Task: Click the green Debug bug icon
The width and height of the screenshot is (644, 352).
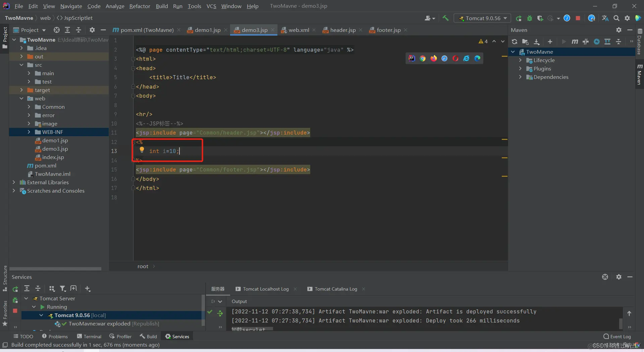Action: coord(530,18)
